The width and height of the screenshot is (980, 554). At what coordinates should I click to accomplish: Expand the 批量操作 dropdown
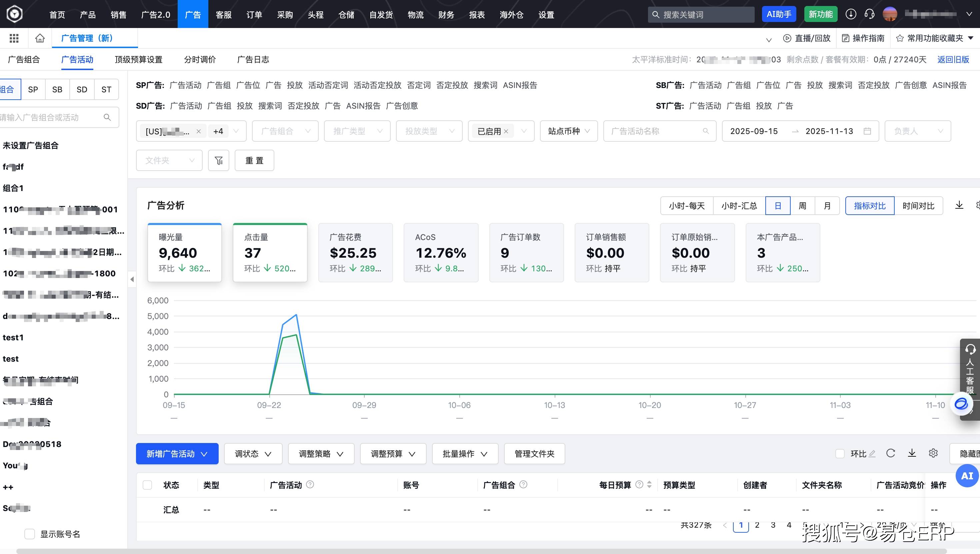click(465, 454)
